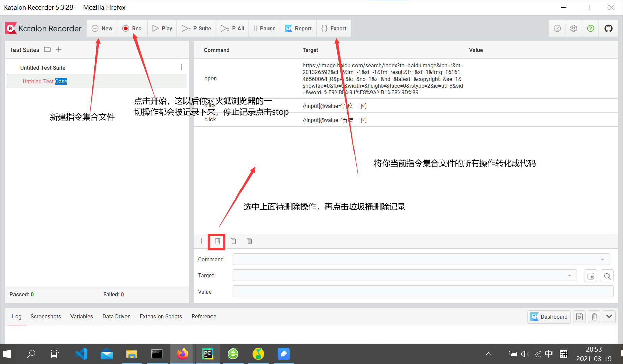Paste command icon
The image size is (623, 364).
tap(249, 241)
